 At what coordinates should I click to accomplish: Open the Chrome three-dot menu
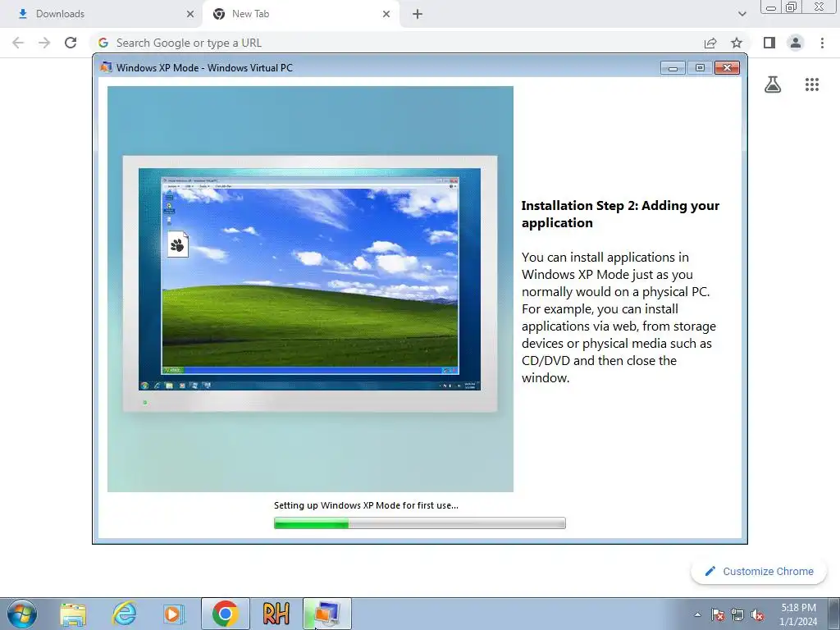(822, 43)
